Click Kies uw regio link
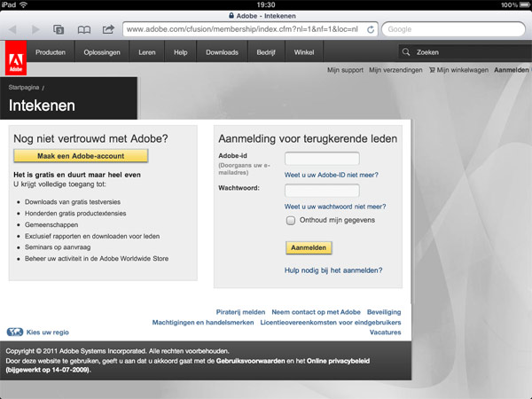The height and width of the screenshot is (399, 532). point(48,332)
